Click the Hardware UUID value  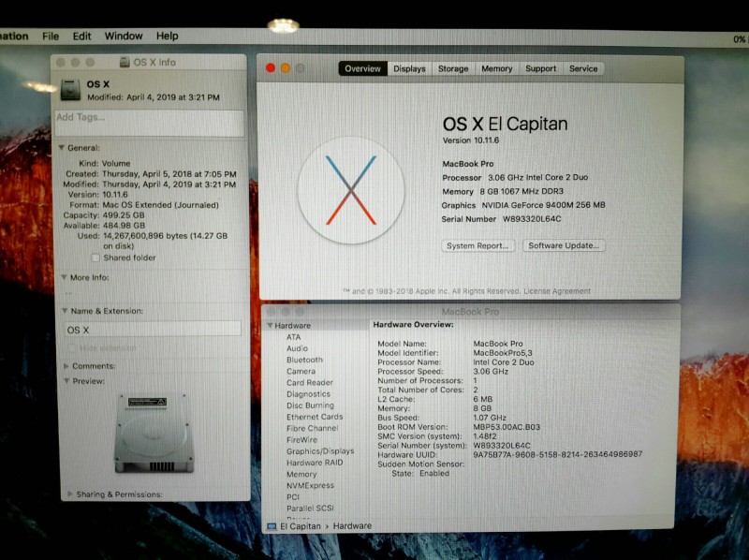pyautogui.click(x=557, y=454)
